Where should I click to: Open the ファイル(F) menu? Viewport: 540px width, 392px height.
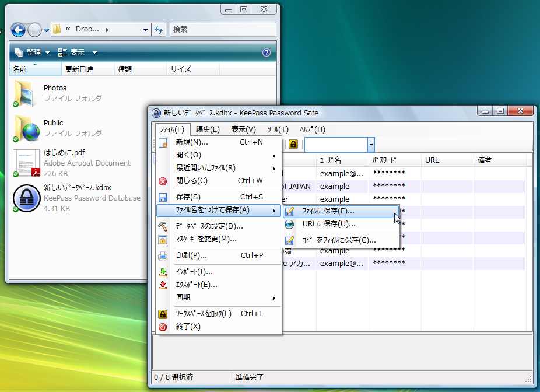[172, 129]
